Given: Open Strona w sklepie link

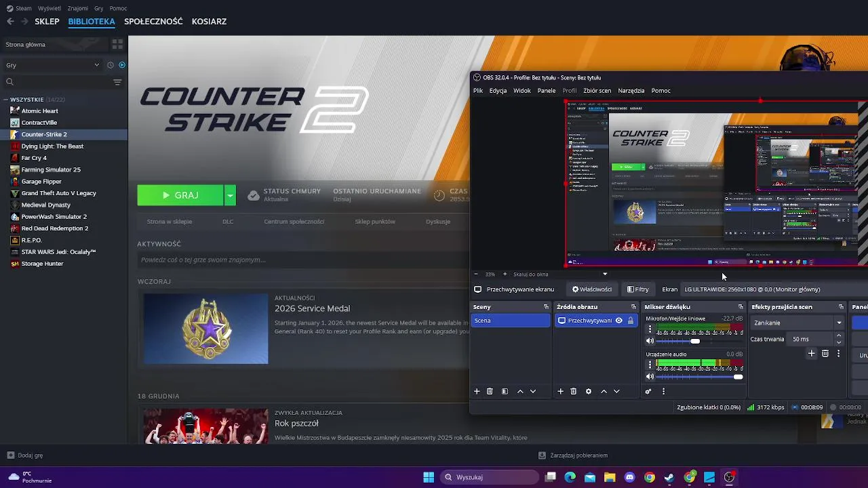Looking at the screenshot, I should [x=170, y=222].
